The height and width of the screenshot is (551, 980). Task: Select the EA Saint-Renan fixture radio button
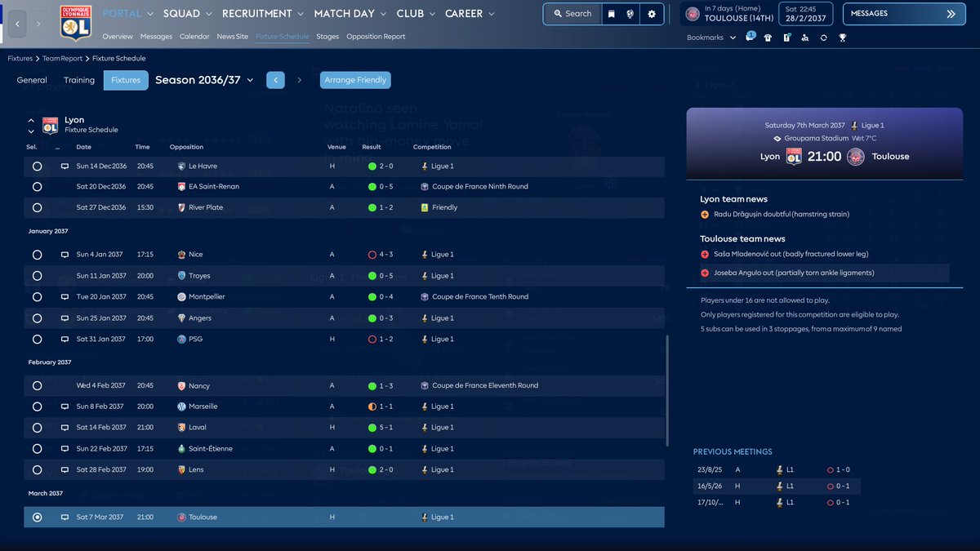[x=37, y=187]
